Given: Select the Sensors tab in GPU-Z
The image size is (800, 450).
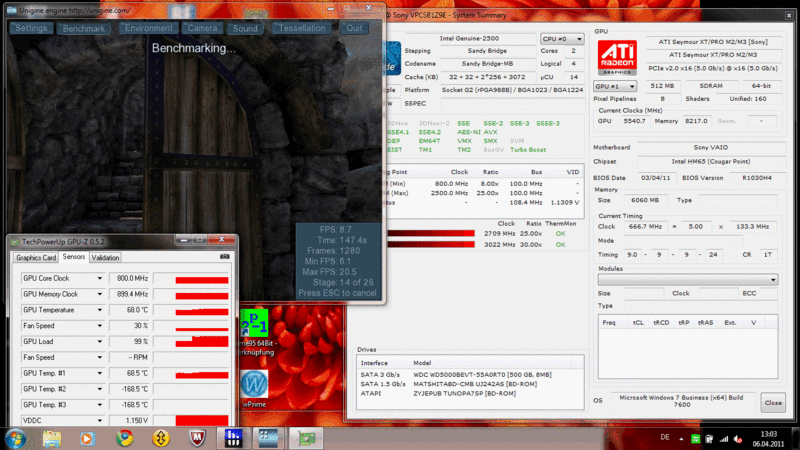Looking at the screenshot, I should [74, 257].
